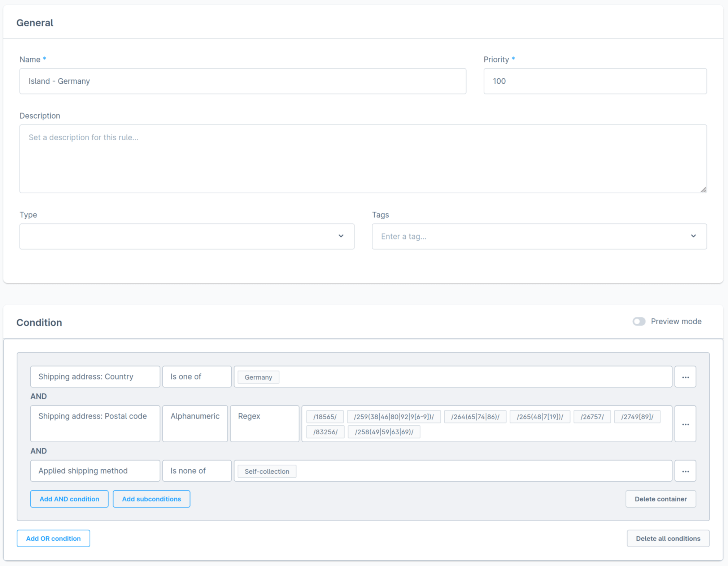Open the Alphanumeric type selector
The height and width of the screenshot is (566, 728).
pyautogui.click(x=195, y=424)
